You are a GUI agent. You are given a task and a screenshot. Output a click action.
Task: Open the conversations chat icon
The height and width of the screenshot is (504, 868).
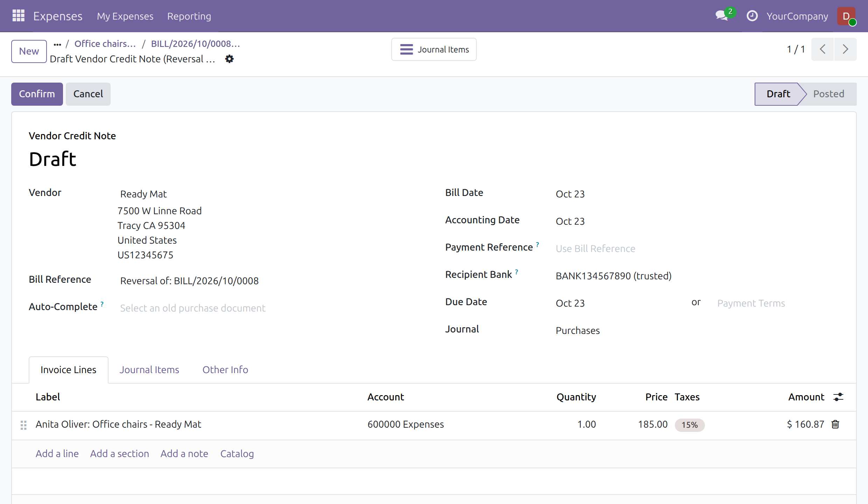(x=722, y=16)
